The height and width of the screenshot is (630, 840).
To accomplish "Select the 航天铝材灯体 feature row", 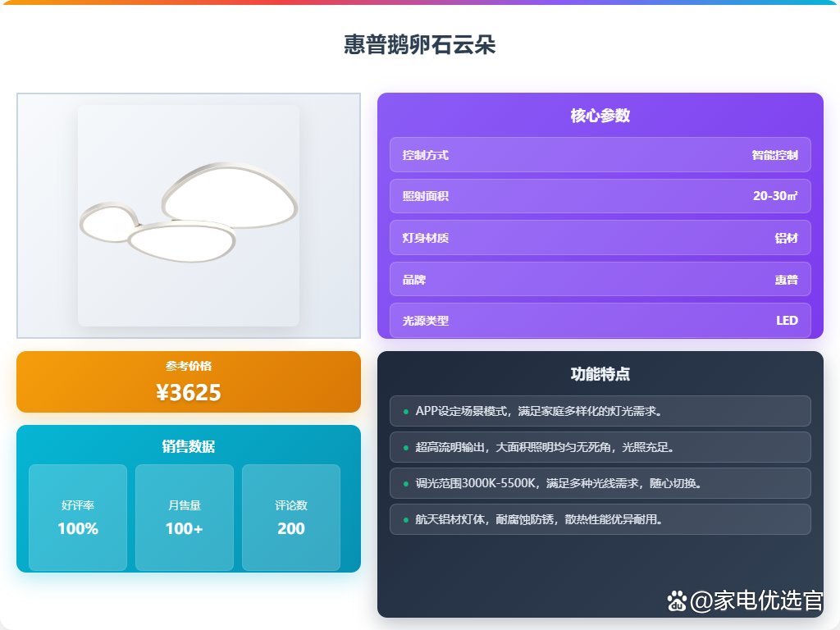I will (600, 519).
